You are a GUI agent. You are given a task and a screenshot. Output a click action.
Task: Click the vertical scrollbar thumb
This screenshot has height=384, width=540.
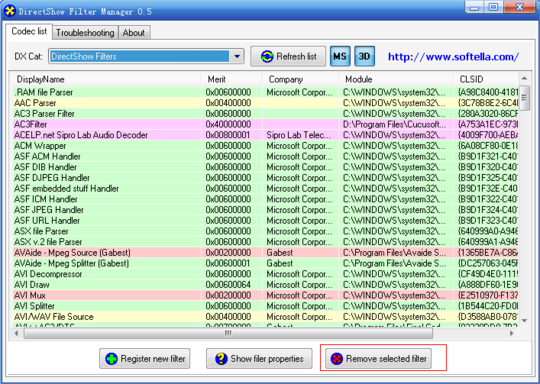(524, 98)
